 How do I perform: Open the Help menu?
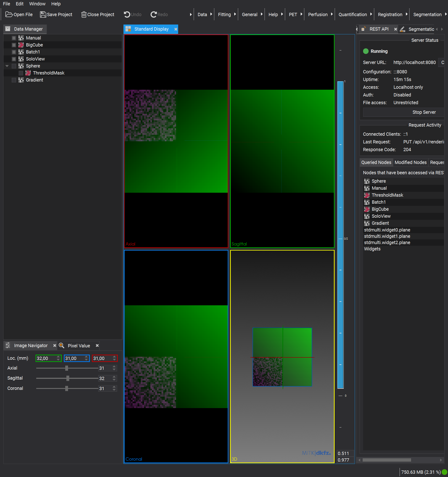(56, 4)
